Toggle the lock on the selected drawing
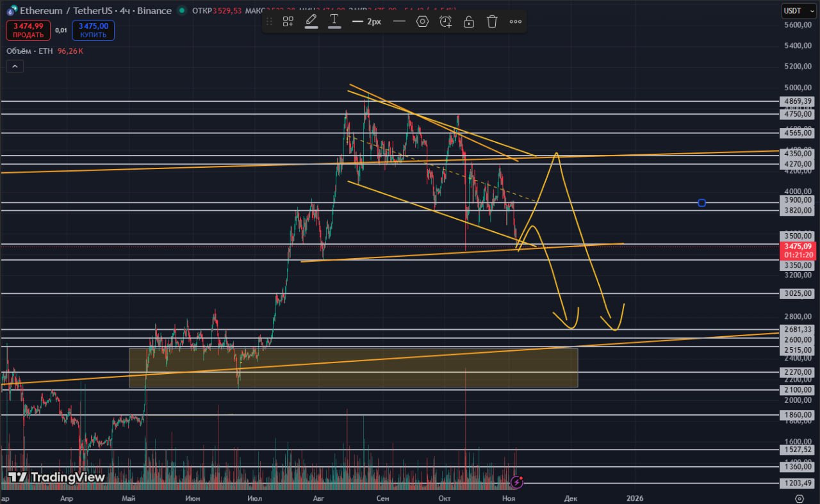The width and height of the screenshot is (820, 504). click(469, 22)
